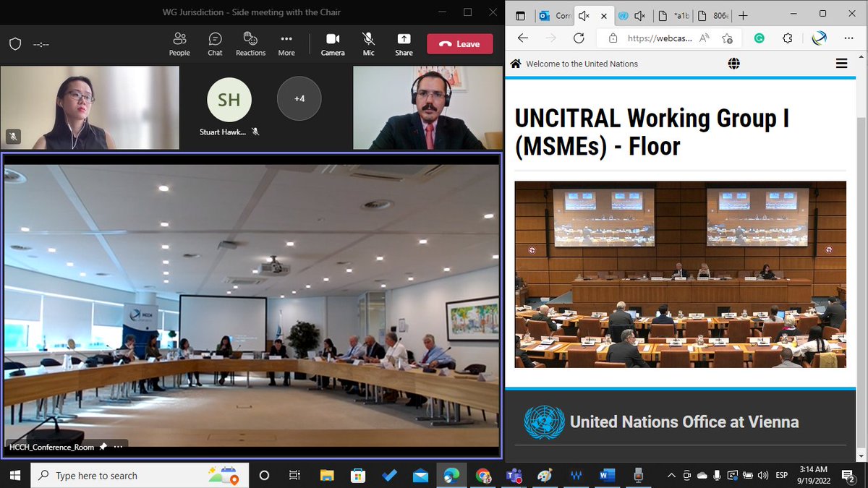The image size is (868, 488).
Task: Open the globe language selector
Action: [x=733, y=64]
